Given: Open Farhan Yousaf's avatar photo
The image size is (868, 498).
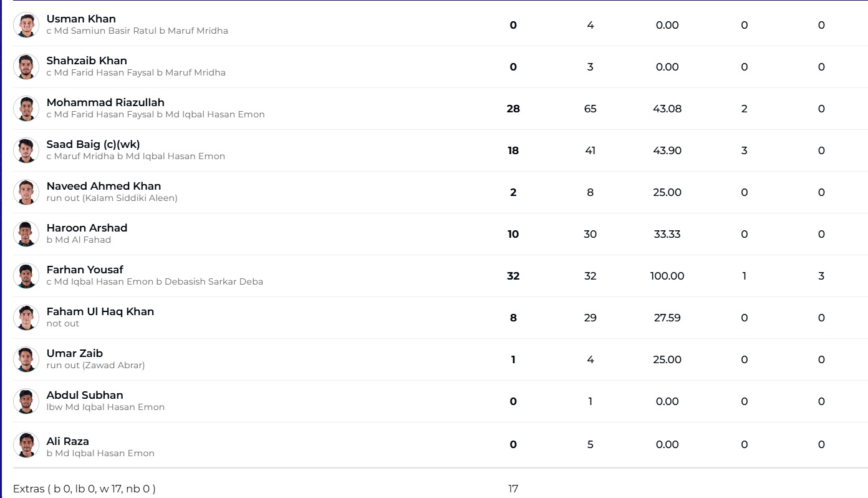Looking at the screenshot, I should [x=26, y=276].
